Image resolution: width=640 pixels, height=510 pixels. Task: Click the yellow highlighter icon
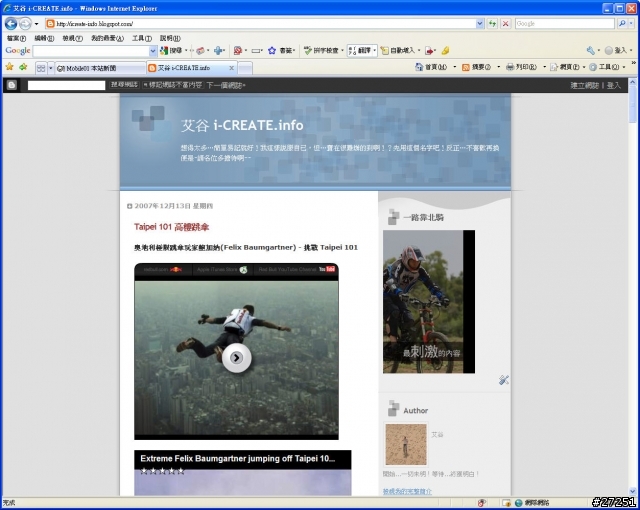[x=445, y=51]
